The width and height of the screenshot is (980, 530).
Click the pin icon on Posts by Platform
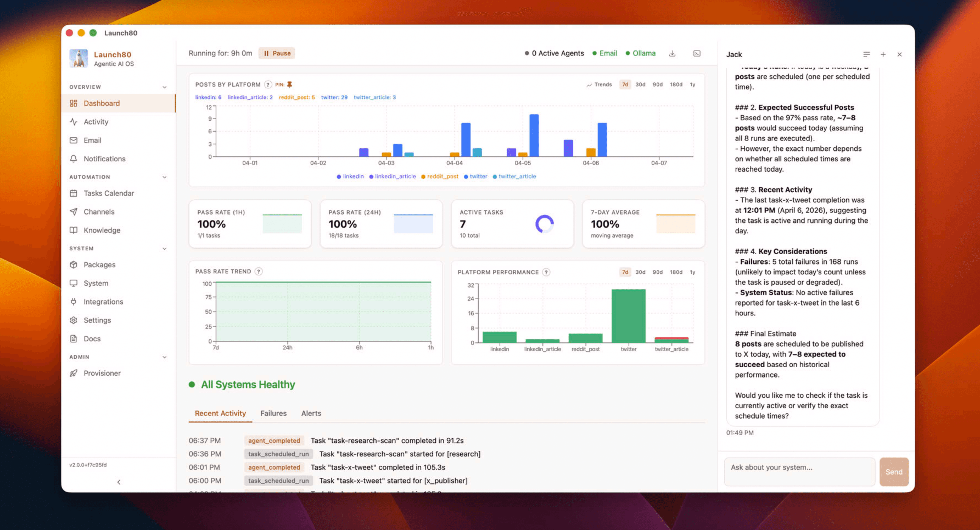point(290,84)
